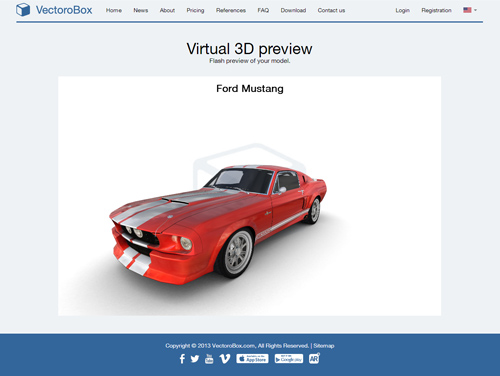500x376 pixels.
Task: Click the 'Virtual 3D preview' heading
Action: click(x=249, y=49)
